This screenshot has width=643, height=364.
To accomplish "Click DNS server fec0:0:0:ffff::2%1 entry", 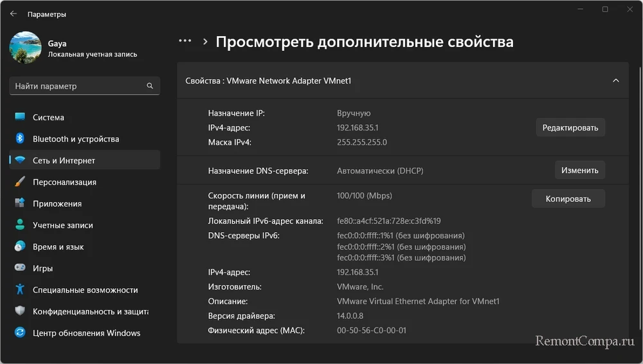I will tap(401, 247).
